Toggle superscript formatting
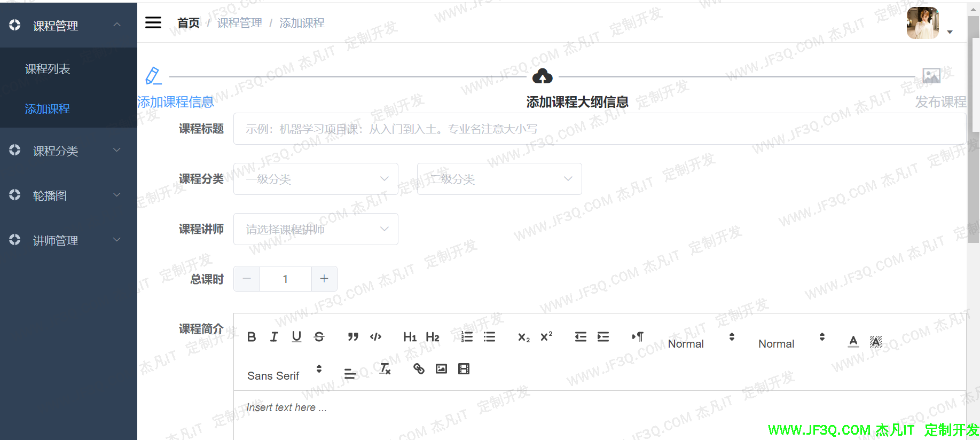 click(x=546, y=337)
